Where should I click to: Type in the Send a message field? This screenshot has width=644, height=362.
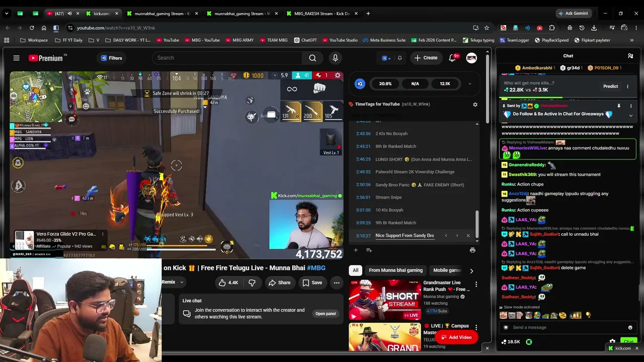[x=569, y=327]
